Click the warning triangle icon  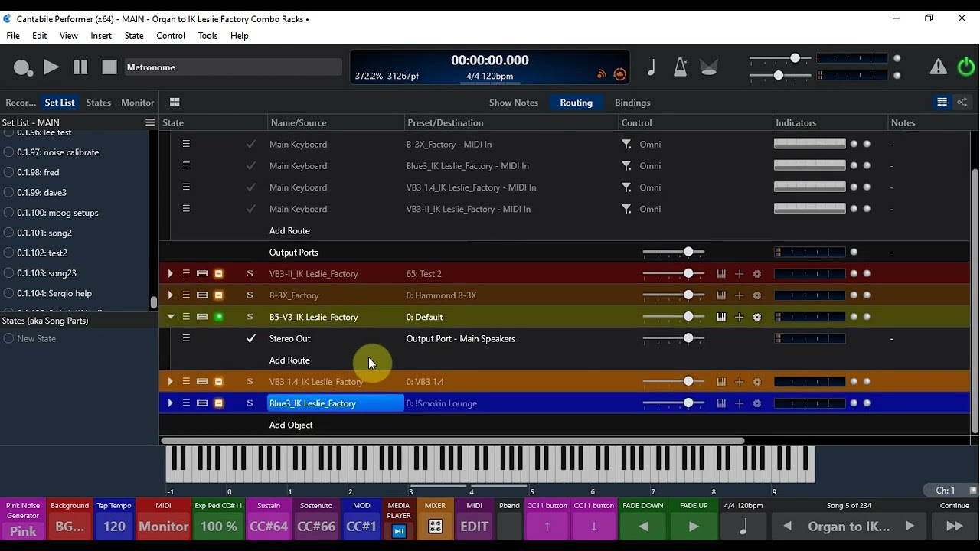[938, 67]
